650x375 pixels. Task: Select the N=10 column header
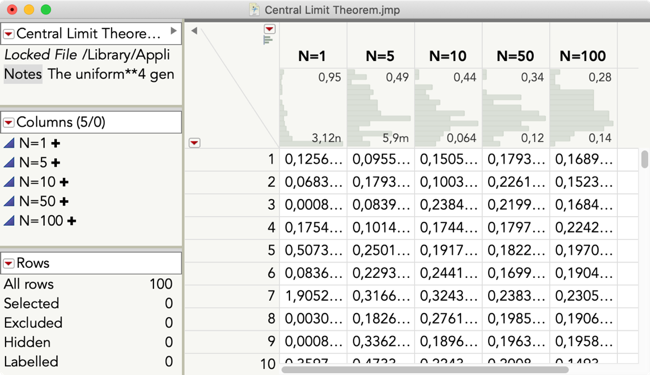448,56
